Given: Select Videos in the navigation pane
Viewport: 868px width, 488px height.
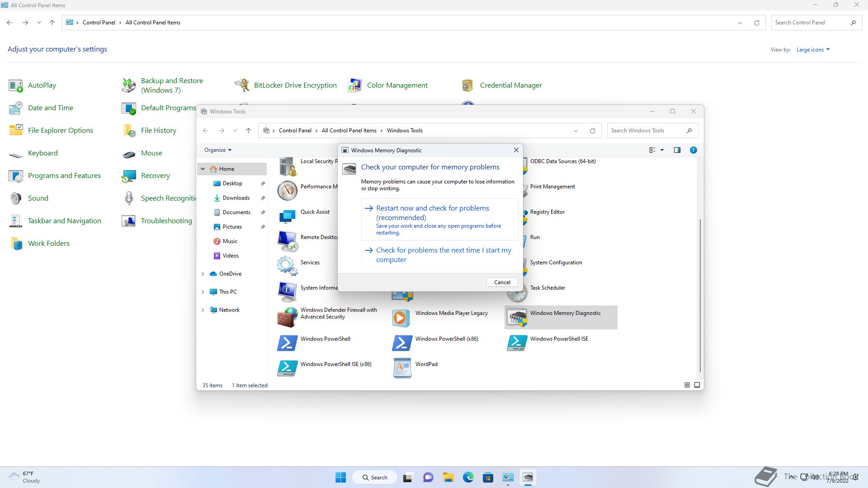Looking at the screenshot, I should point(231,256).
